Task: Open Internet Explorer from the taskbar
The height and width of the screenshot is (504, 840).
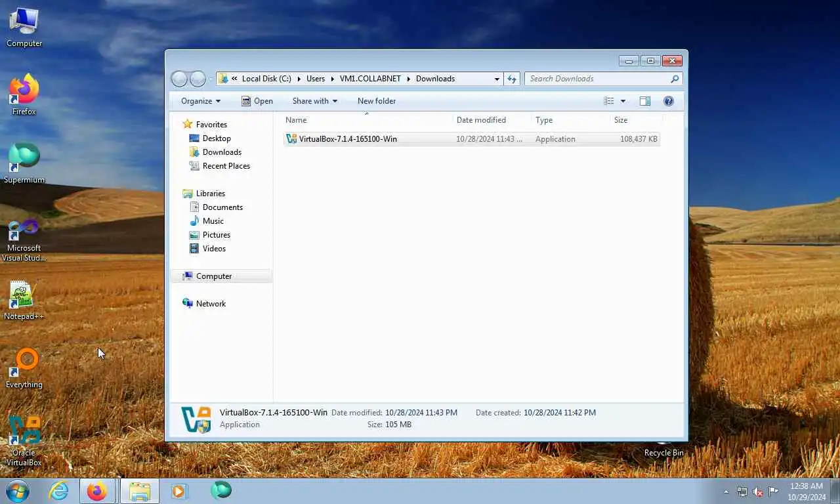Action: pyautogui.click(x=58, y=491)
